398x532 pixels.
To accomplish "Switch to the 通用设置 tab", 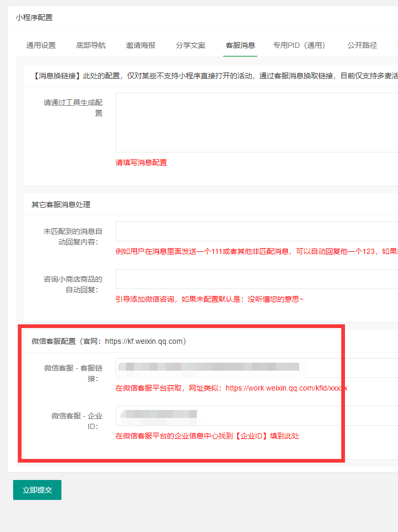I will point(41,45).
